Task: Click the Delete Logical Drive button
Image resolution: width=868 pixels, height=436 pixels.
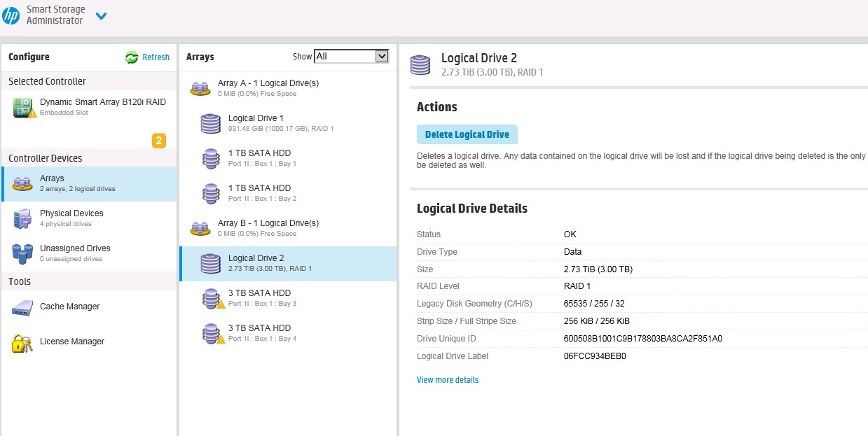Action: pos(467,134)
